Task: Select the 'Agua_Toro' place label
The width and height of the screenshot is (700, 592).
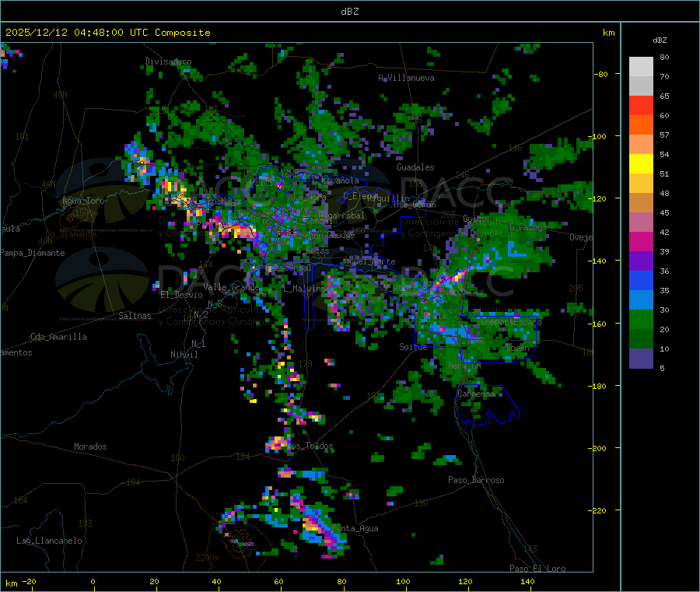Action: [83, 201]
